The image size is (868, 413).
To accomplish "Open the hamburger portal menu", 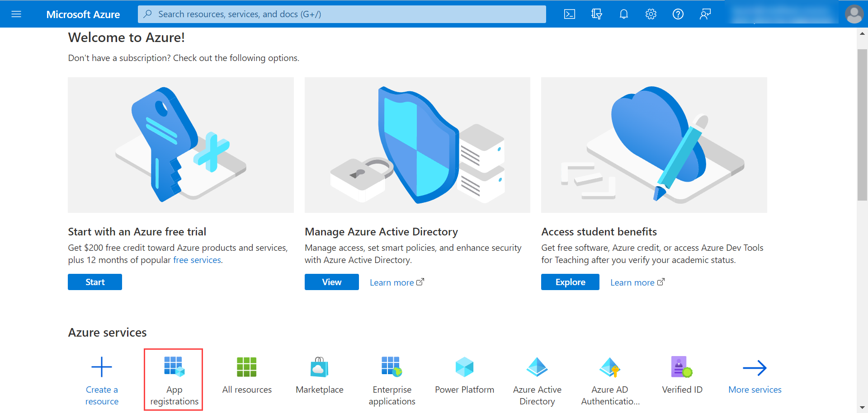I will (16, 14).
